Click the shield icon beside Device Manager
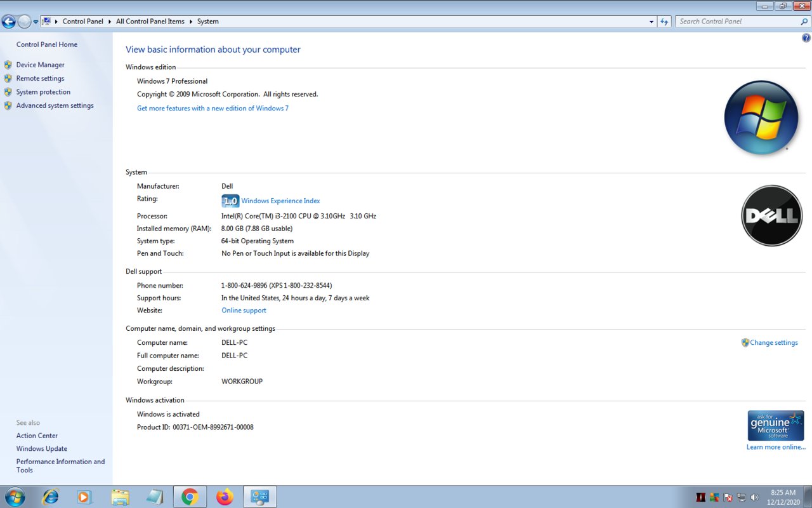The image size is (812, 508). coord(8,65)
